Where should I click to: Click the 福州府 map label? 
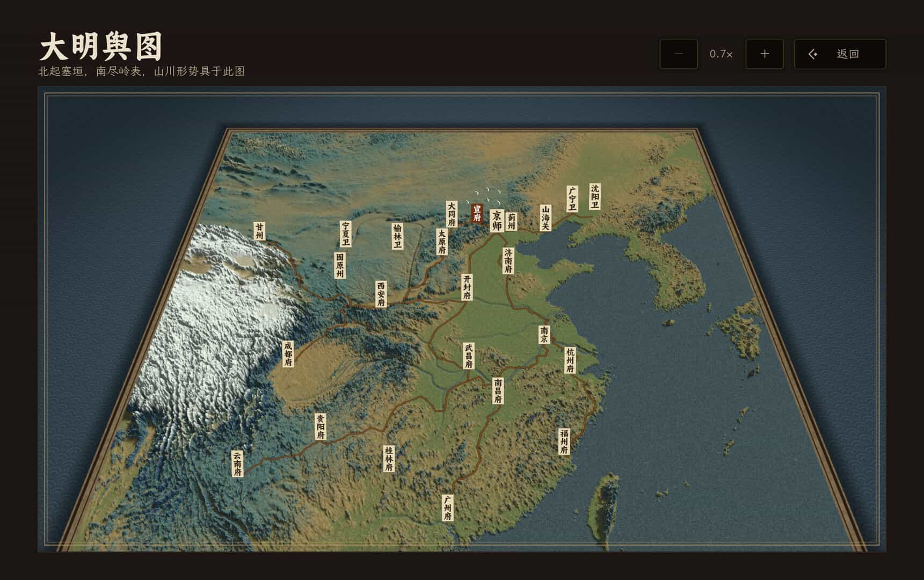click(x=564, y=442)
